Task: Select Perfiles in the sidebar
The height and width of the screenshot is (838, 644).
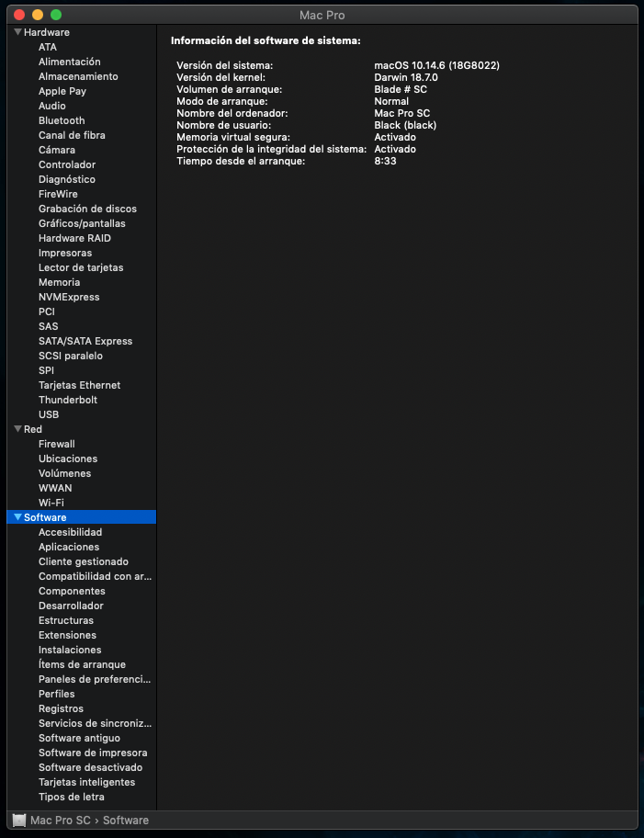Action: point(57,694)
